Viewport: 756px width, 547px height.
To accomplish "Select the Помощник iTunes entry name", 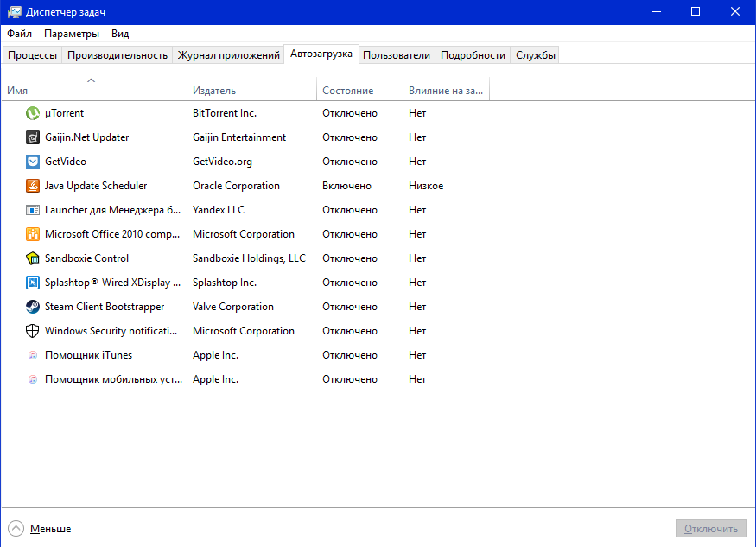I will [x=89, y=355].
